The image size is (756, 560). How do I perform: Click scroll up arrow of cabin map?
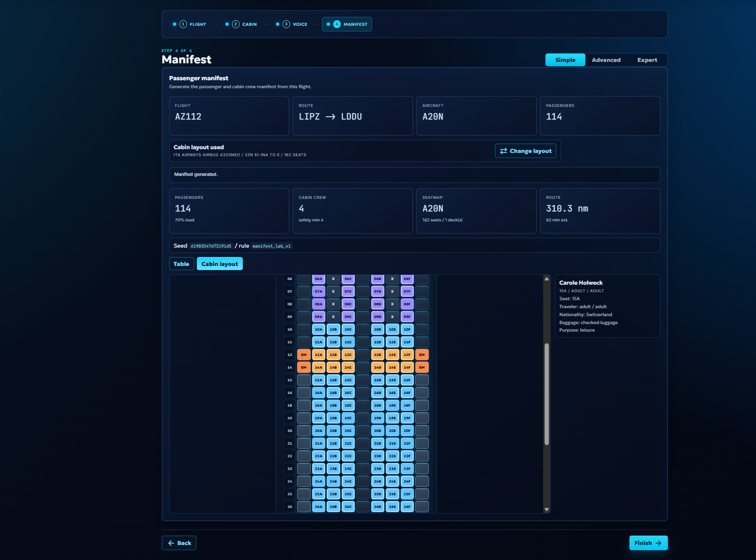(546, 279)
